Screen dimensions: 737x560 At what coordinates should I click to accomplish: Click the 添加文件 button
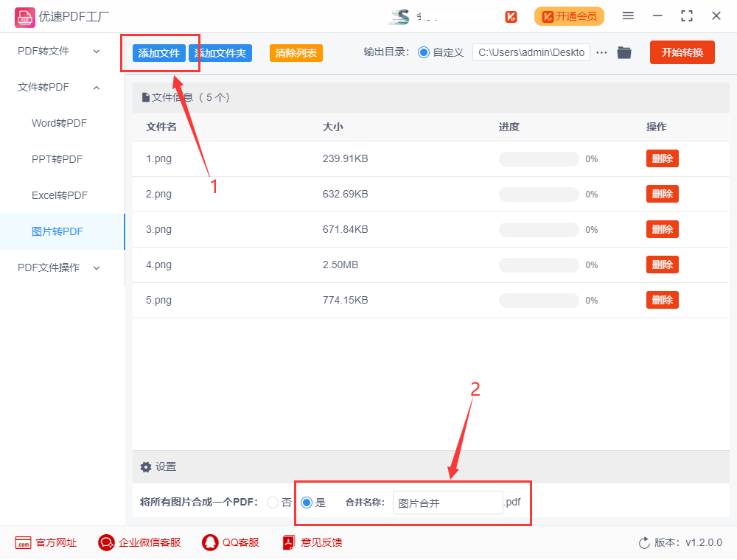(159, 53)
